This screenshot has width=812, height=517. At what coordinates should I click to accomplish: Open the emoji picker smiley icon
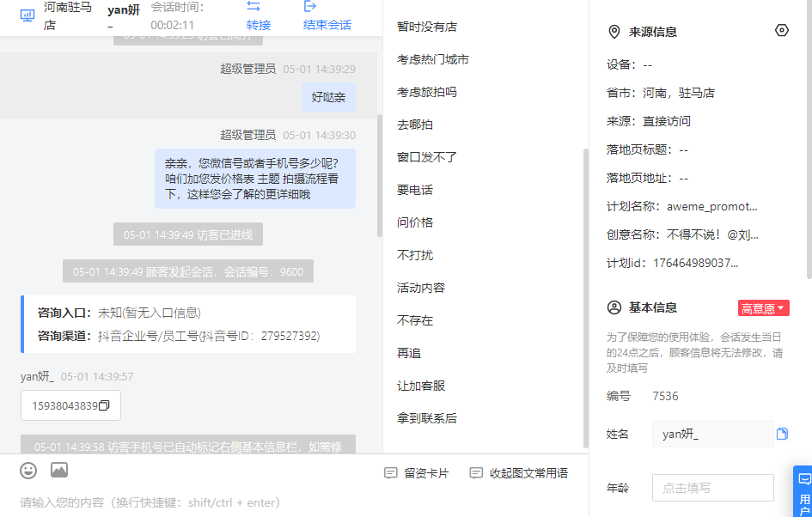(28, 471)
